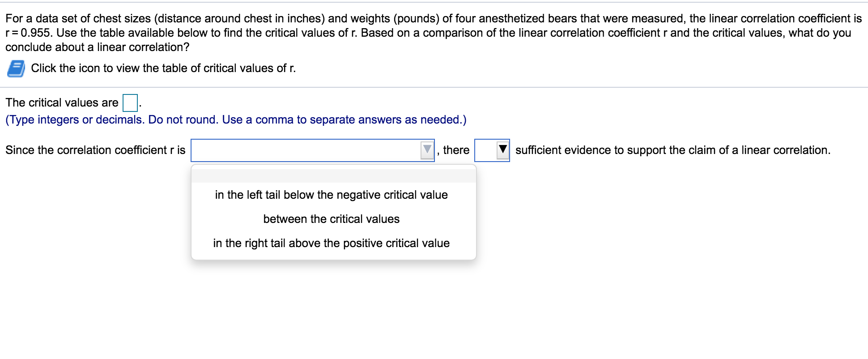Image resolution: width=868 pixels, height=359 pixels.
Task: Select 'in the left tail below the negative critical value'
Action: tap(331, 195)
